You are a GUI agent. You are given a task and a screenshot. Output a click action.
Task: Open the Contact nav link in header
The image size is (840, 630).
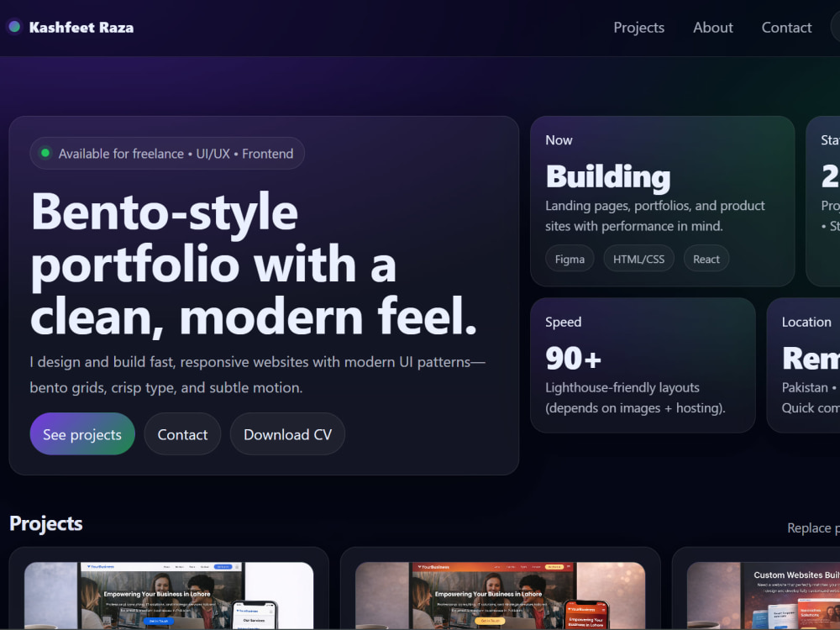(786, 28)
